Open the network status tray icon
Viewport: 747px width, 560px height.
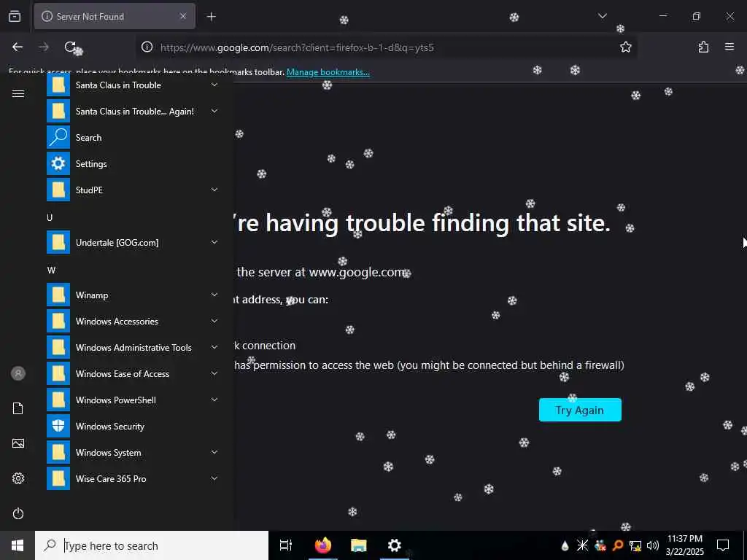[635, 545]
